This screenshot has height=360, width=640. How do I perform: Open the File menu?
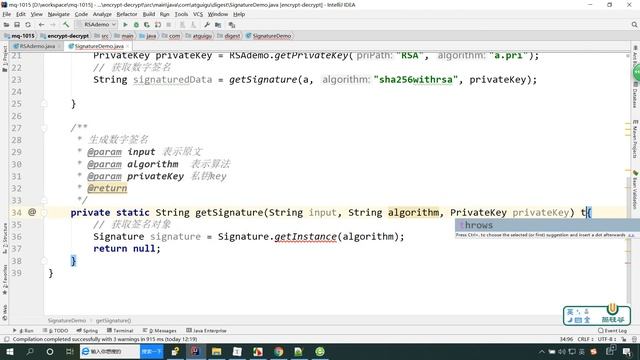pos(7,14)
